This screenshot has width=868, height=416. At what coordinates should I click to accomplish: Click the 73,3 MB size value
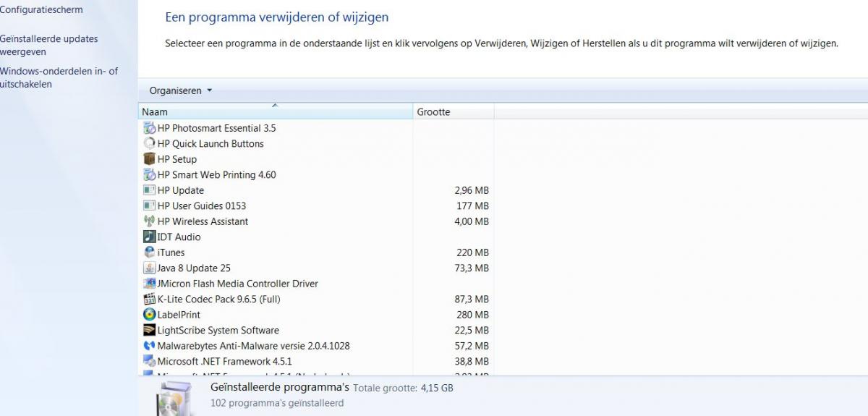point(472,268)
